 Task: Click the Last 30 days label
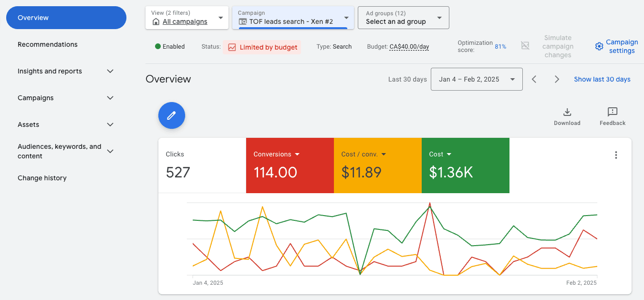tap(407, 79)
